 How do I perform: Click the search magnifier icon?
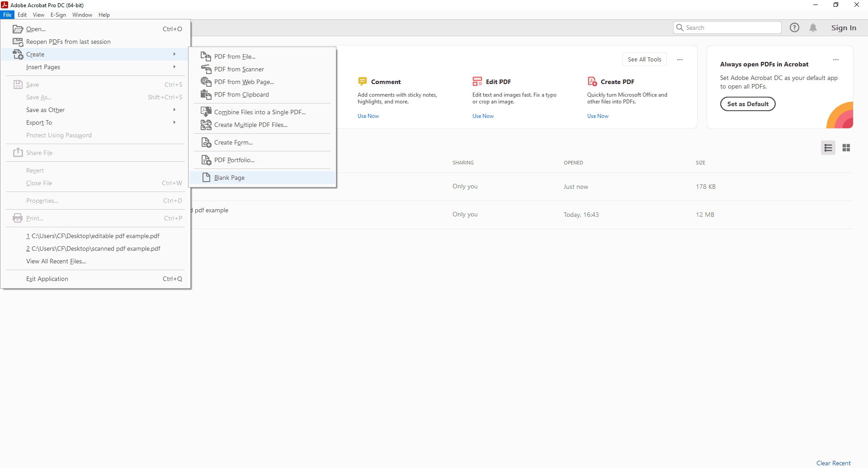tap(679, 28)
